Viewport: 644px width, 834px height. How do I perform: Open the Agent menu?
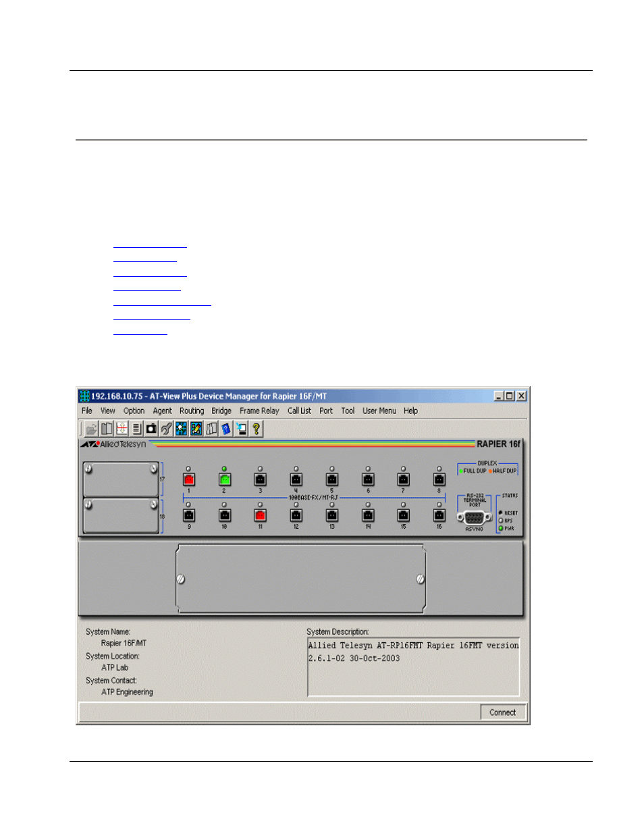[162, 411]
